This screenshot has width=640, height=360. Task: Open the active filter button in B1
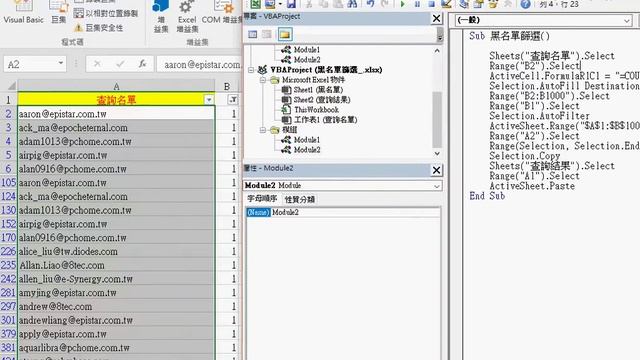point(233,100)
